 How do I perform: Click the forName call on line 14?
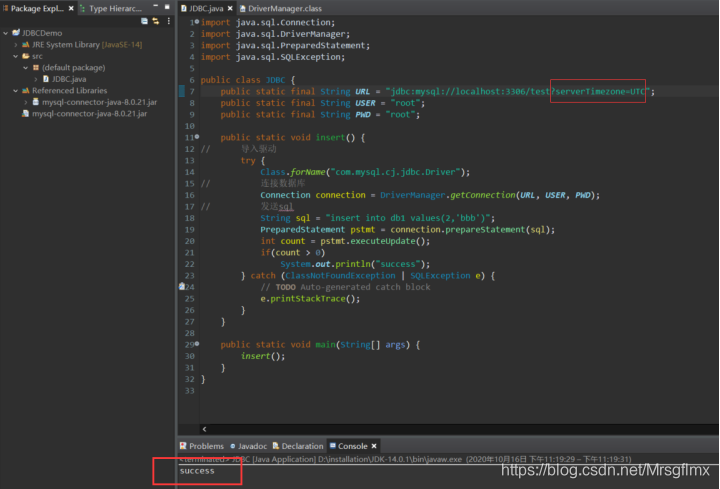308,172
